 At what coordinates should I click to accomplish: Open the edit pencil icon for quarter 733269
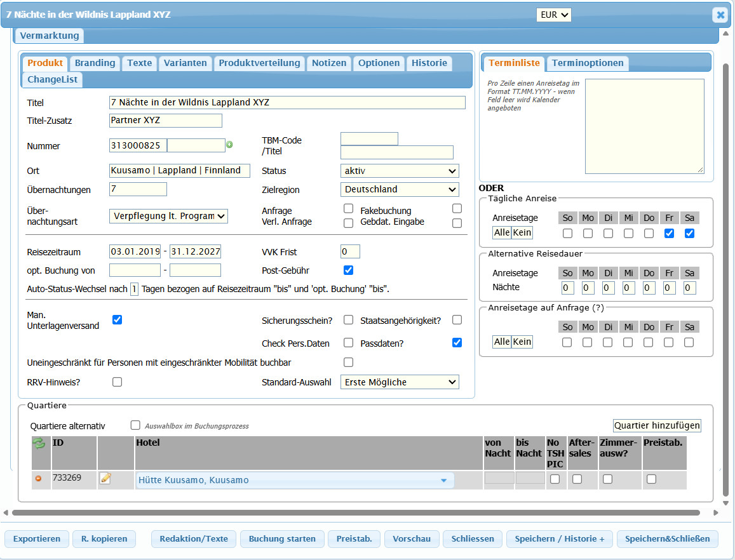(x=105, y=478)
